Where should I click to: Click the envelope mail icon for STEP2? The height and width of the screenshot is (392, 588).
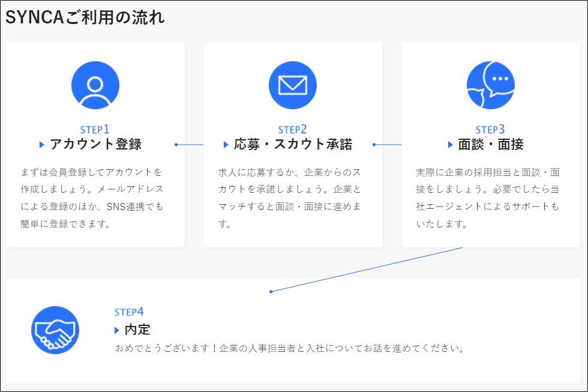pos(293,85)
